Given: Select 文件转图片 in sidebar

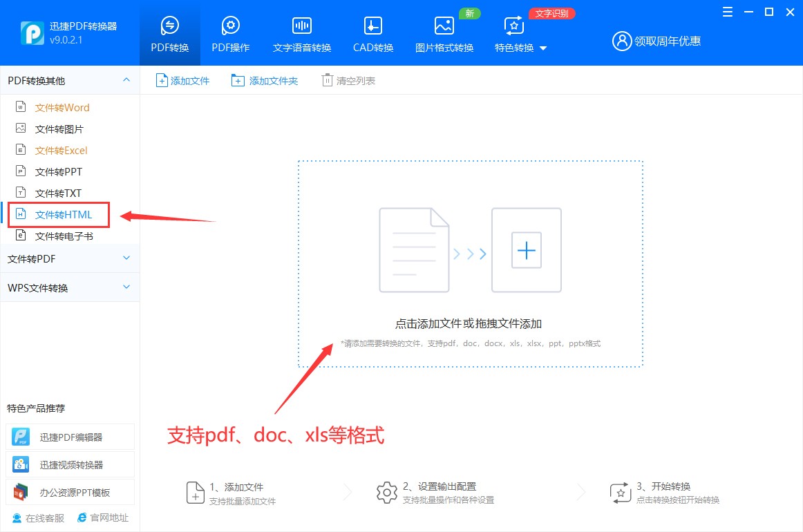Looking at the screenshot, I should (x=59, y=129).
